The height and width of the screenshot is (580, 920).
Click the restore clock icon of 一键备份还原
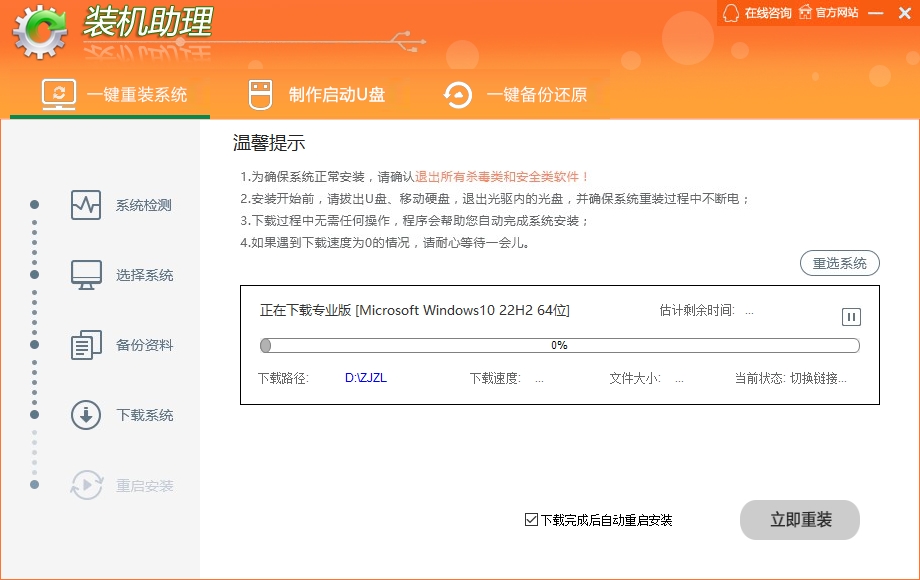tap(458, 95)
